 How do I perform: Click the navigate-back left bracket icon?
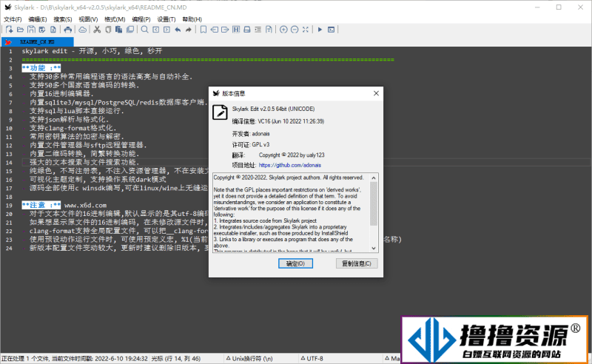point(155,30)
